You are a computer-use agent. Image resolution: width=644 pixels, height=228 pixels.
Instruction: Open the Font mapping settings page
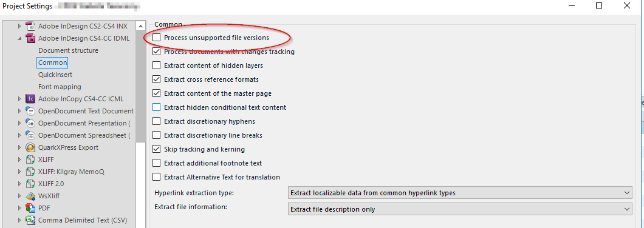pyautogui.click(x=60, y=87)
